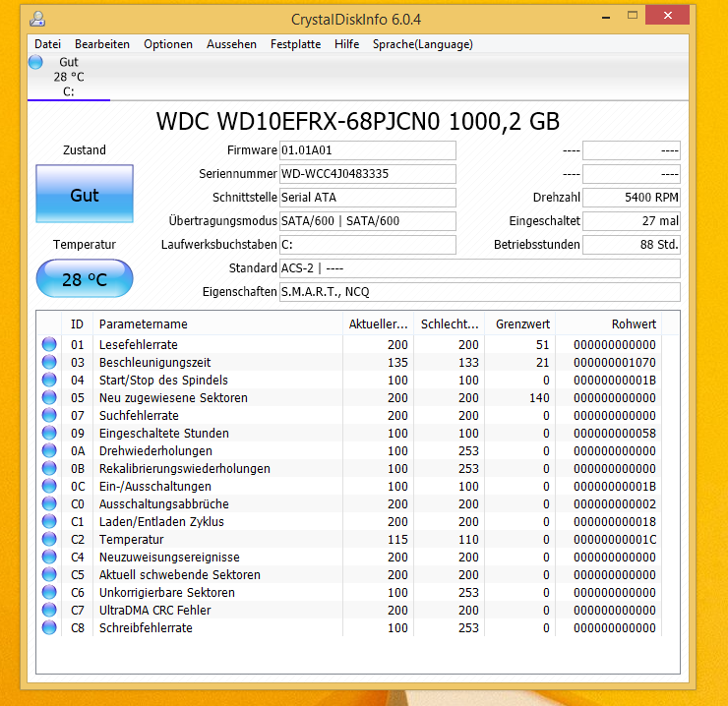Click status orb for Eingeschaltete Stunden
Screen dimensions: 728x706
[49, 433]
